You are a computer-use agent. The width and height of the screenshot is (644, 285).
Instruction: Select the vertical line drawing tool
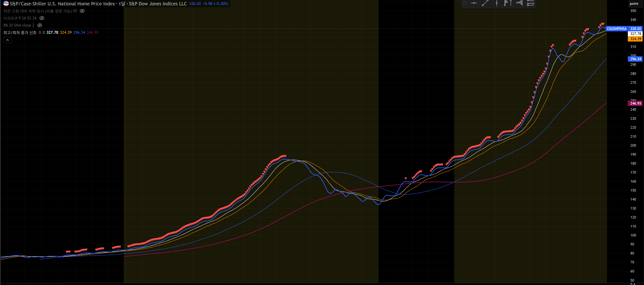497,3
